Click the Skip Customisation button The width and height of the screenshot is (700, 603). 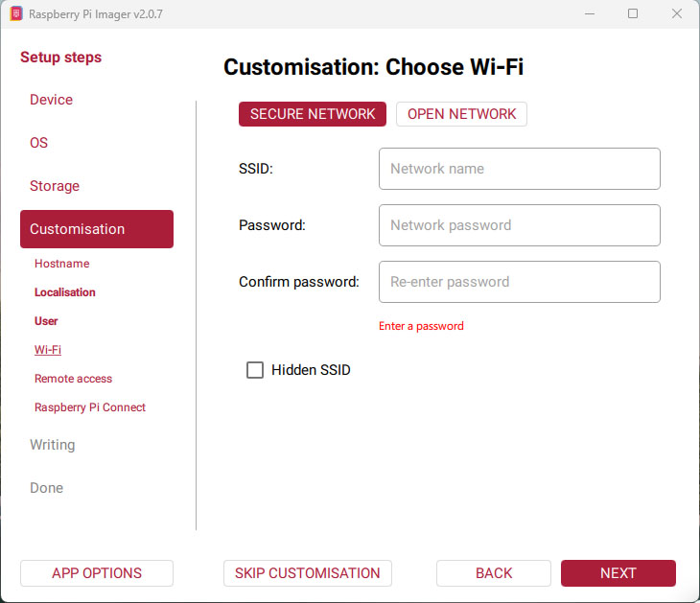(308, 573)
